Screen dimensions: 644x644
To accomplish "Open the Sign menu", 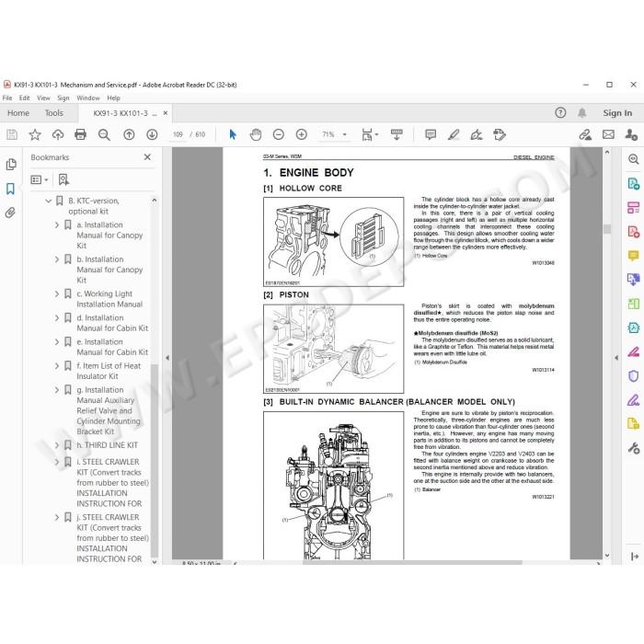I will click(x=63, y=98).
